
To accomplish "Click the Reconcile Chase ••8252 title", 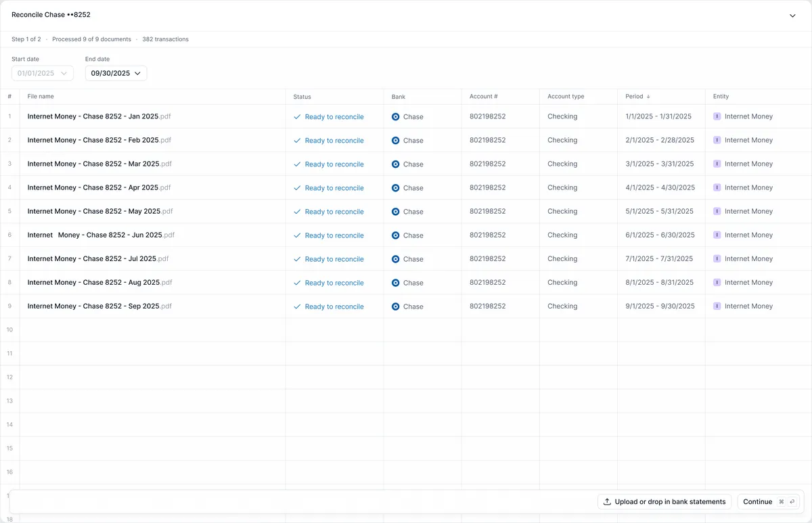I will [x=51, y=15].
